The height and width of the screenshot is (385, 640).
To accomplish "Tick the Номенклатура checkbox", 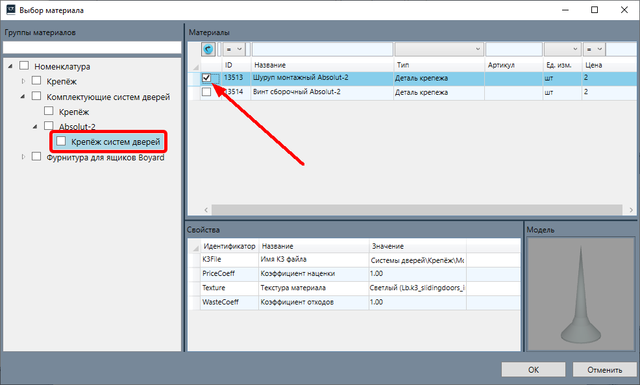I will coord(24,66).
